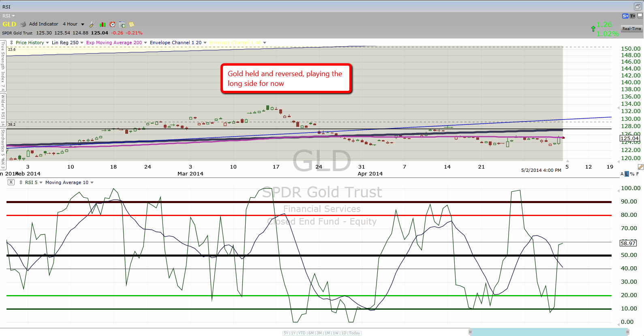Click the left handle of the timeline scrollbar
Image resolution: width=644 pixels, height=336 pixels.
click(x=470, y=332)
